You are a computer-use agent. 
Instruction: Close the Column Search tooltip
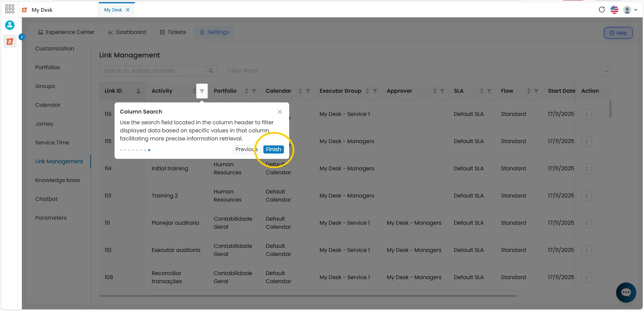click(x=280, y=112)
